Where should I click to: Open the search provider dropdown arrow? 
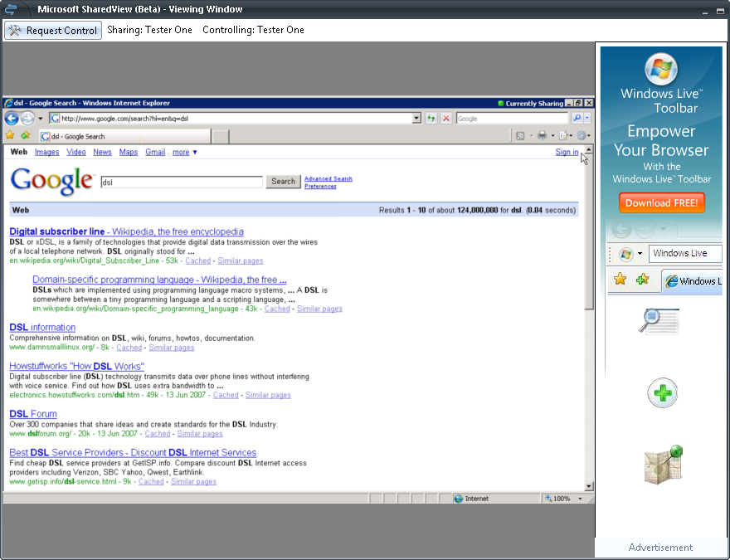click(587, 119)
